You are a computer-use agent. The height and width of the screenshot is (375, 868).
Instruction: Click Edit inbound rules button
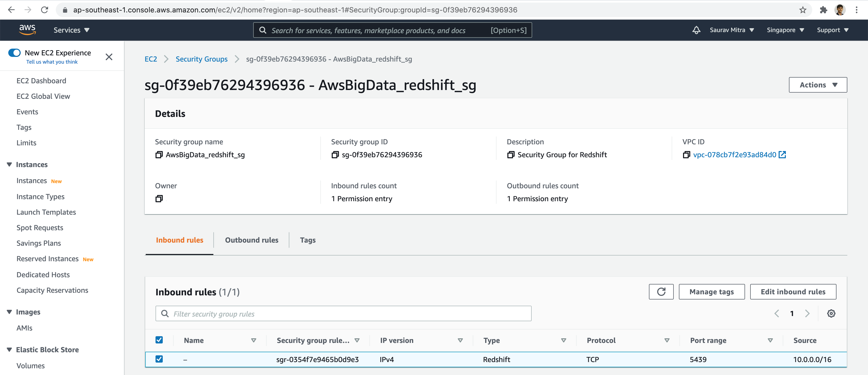pos(793,291)
